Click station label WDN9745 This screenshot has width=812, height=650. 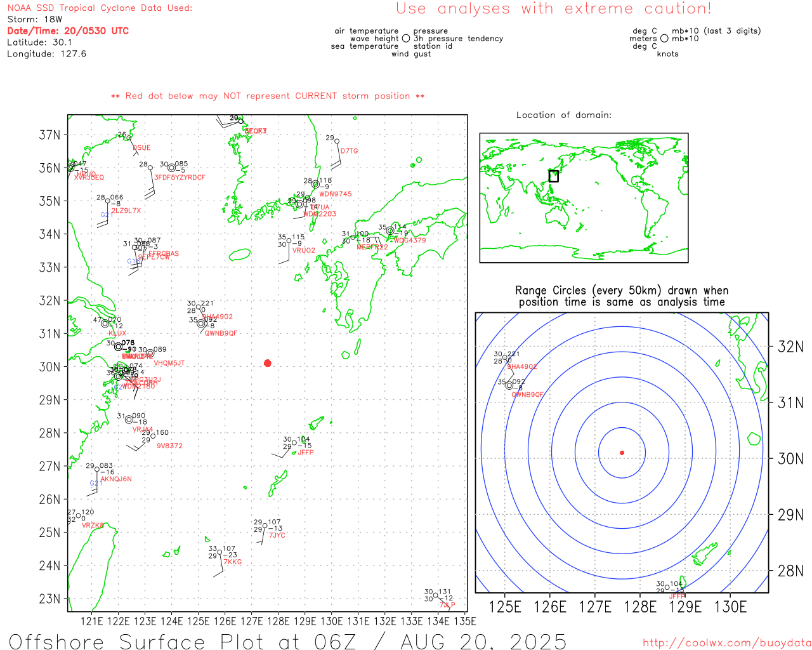tap(336, 194)
